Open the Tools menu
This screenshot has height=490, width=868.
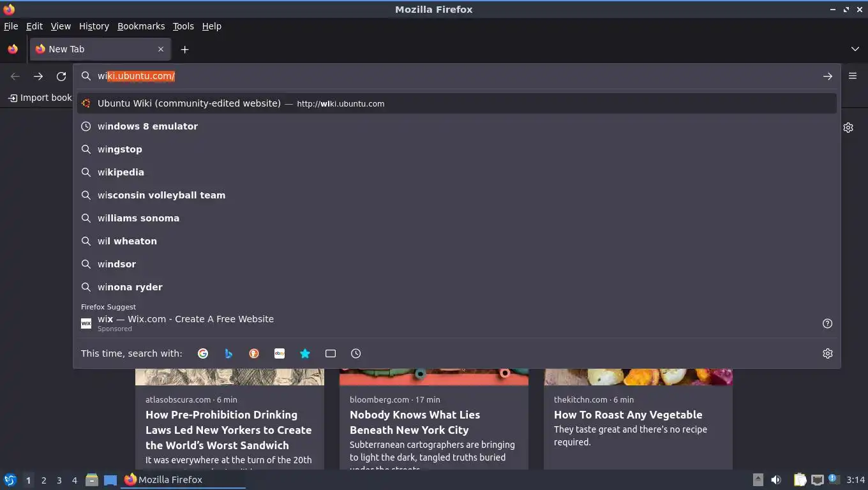tap(183, 26)
